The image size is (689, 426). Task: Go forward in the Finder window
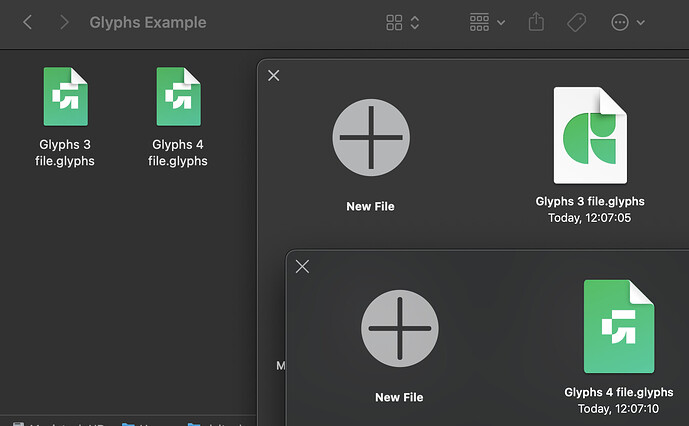click(64, 22)
